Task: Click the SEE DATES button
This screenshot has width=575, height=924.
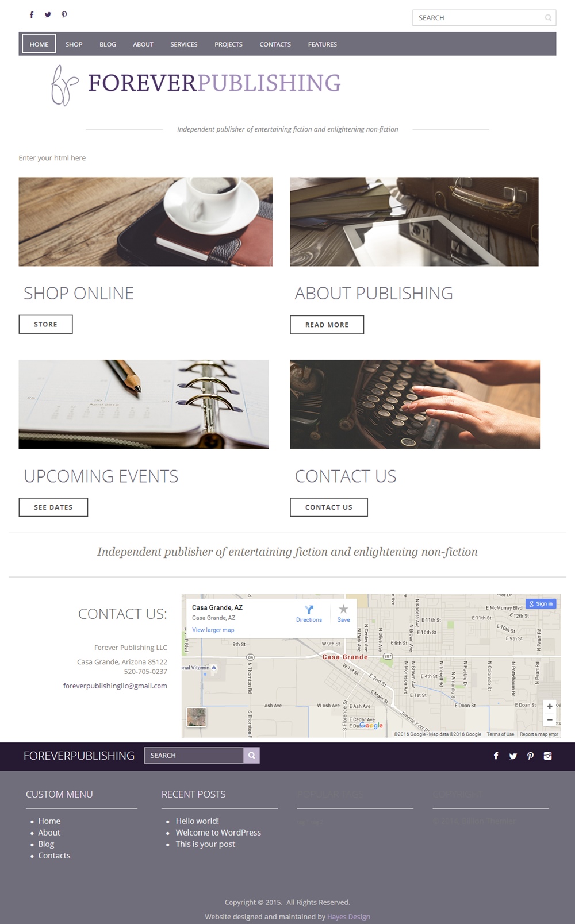Action: tap(53, 507)
